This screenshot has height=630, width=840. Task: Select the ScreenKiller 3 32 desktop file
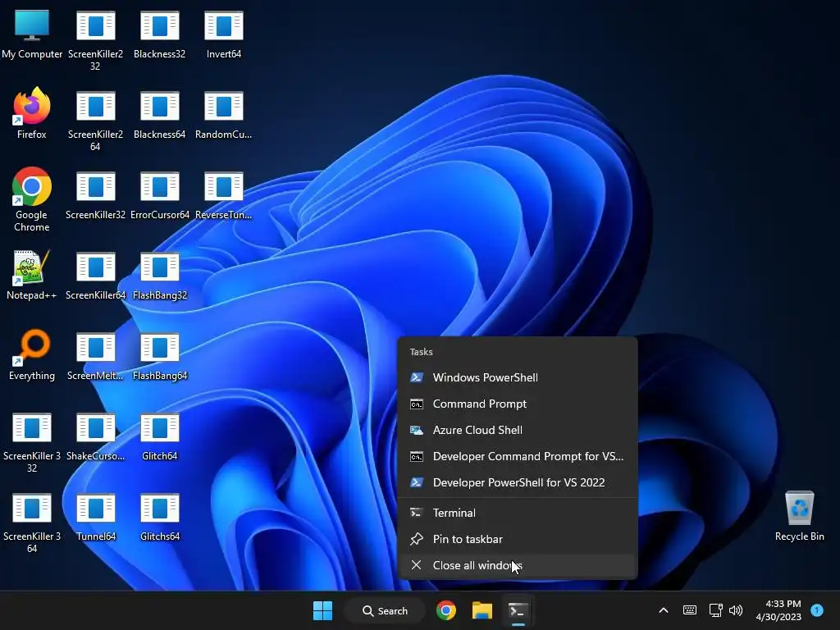pos(32,442)
